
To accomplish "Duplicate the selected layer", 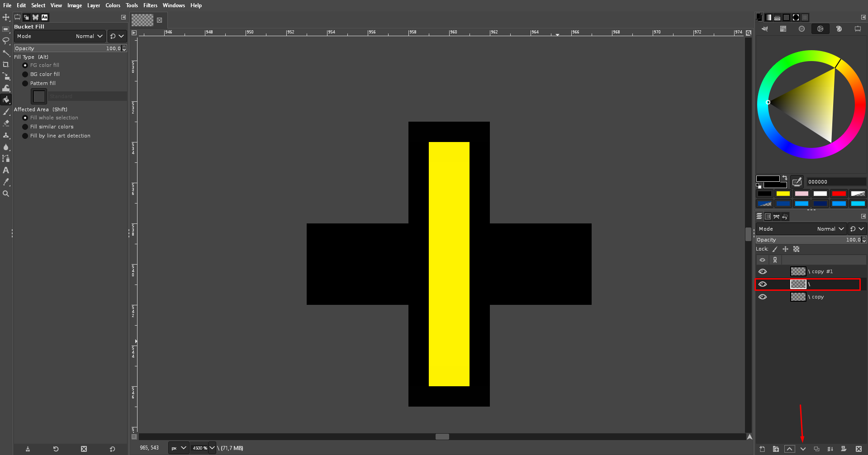I will [x=816, y=449].
